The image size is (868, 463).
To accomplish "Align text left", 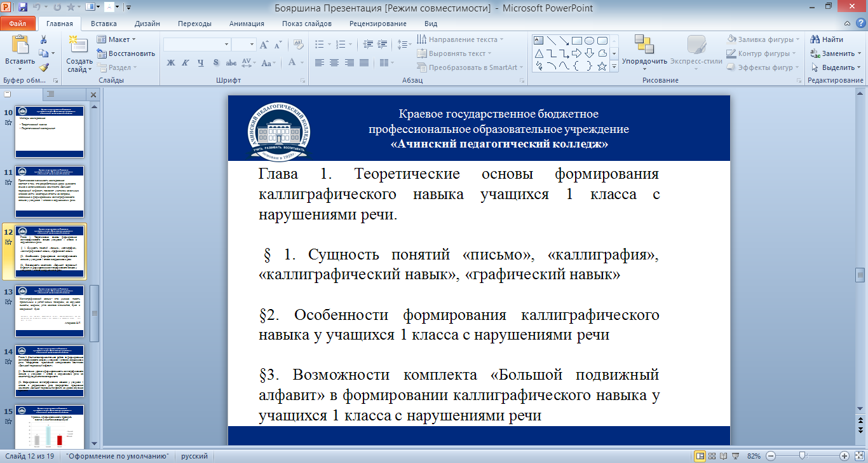I will 318,62.
